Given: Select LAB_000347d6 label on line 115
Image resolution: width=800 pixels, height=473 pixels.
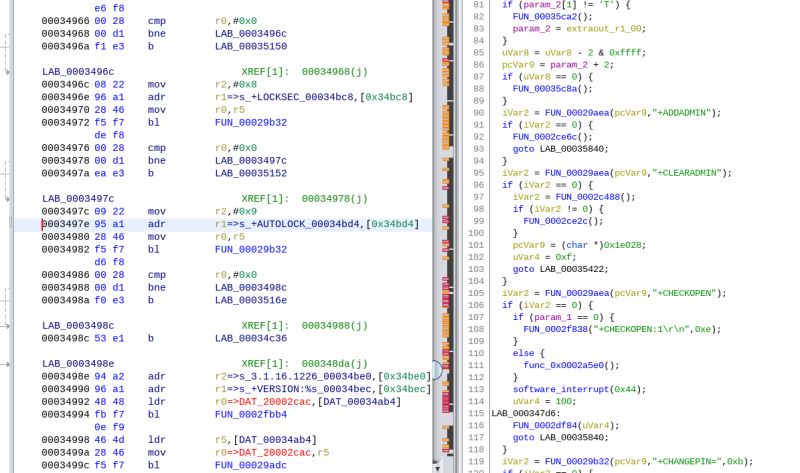Looking at the screenshot, I should pyautogui.click(x=525, y=413).
